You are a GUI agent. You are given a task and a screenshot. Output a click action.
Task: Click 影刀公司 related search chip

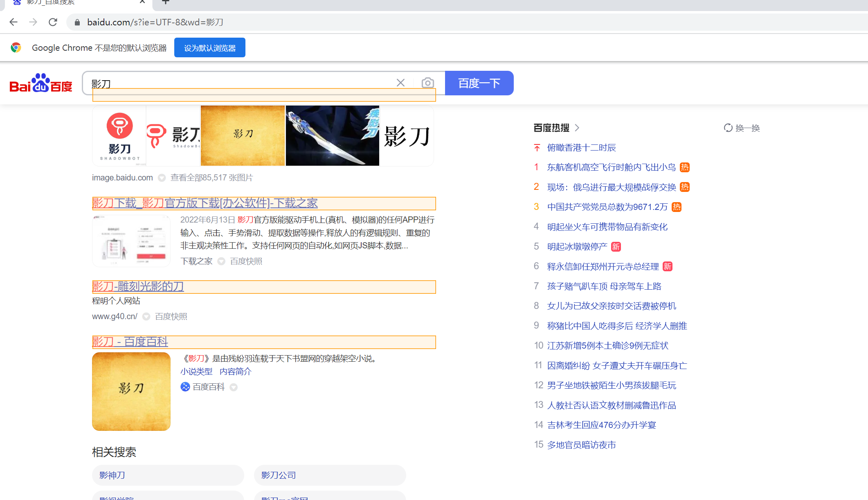pos(330,475)
